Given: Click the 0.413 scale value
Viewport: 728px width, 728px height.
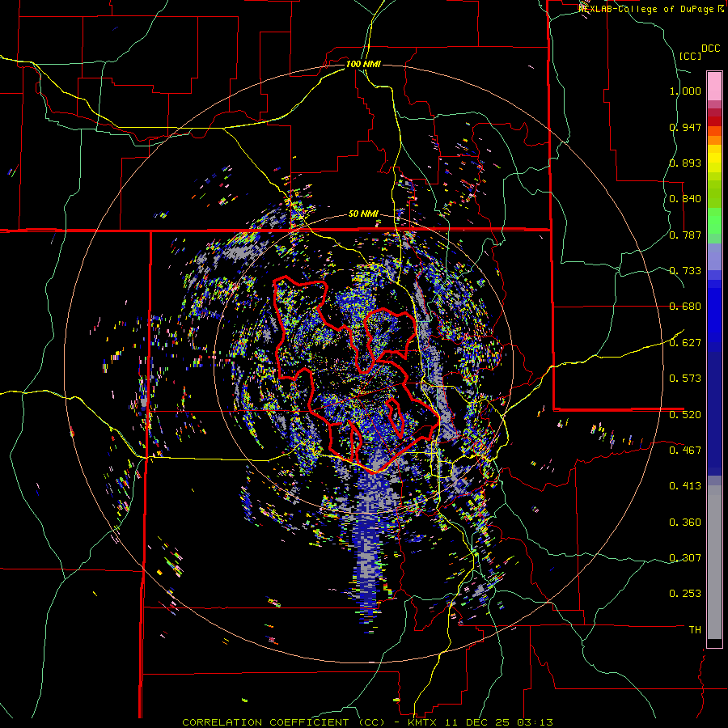Looking at the screenshot, I should [685, 485].
